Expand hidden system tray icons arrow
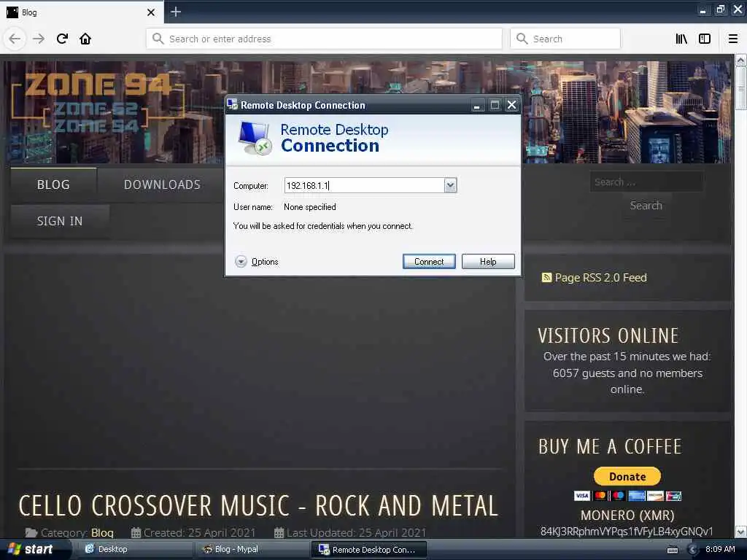Screen dimensions: 747x560 (x=693, y=550)
